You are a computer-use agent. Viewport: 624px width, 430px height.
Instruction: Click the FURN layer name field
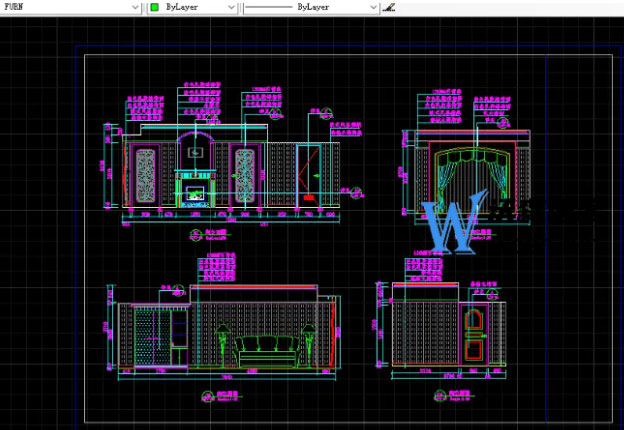pos(60,6)
